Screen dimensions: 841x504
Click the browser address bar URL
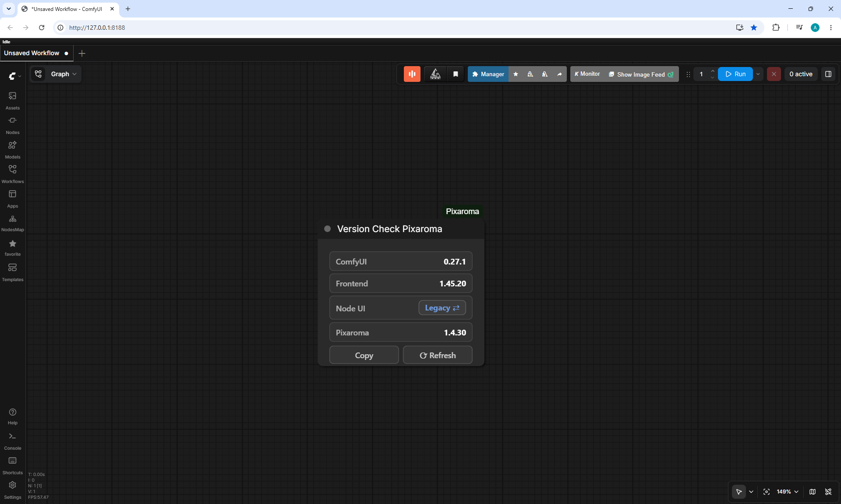pyautogui.click(x=97, y=28)
